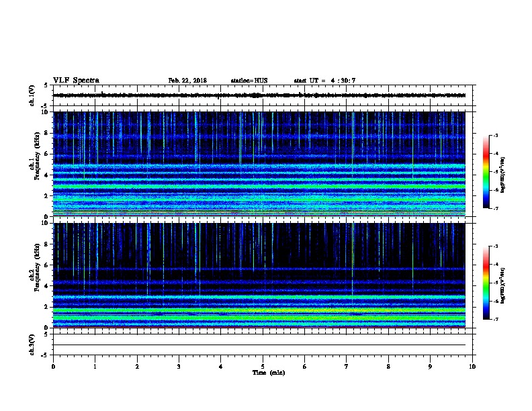Click time axis tick label "3"
Screen dimensions: 532x411
tap(179, 367)
